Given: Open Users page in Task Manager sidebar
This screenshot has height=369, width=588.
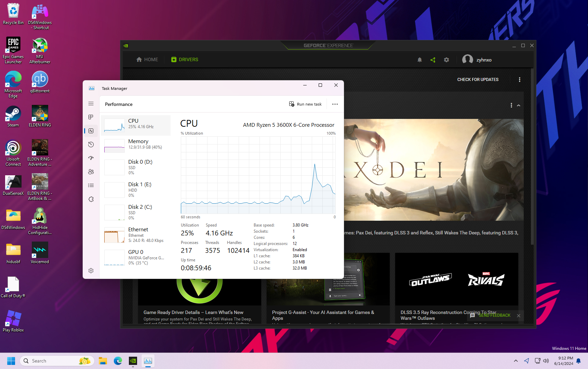Looking at the screenshot, I should pyautogui.click(x=91, y=172).
